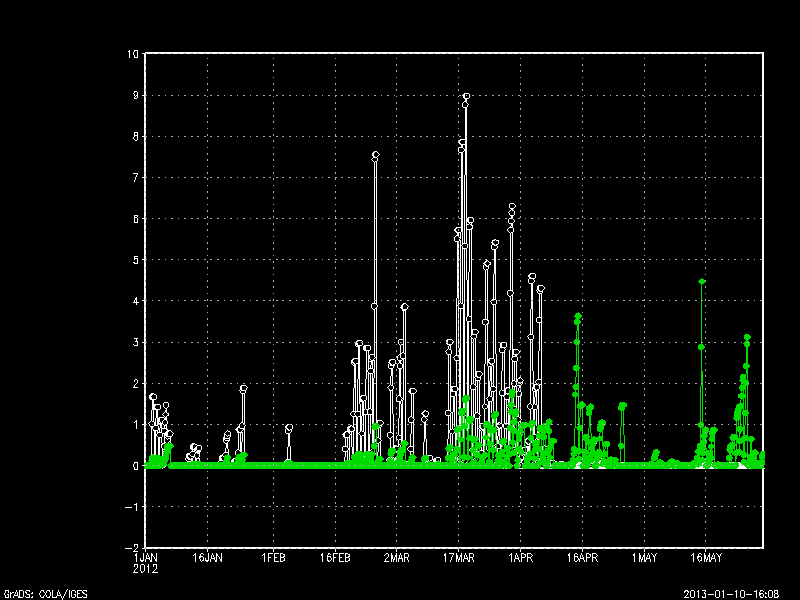Click the 2MAR x-axis label
800x600 pixels.
[x=396, y=558]
